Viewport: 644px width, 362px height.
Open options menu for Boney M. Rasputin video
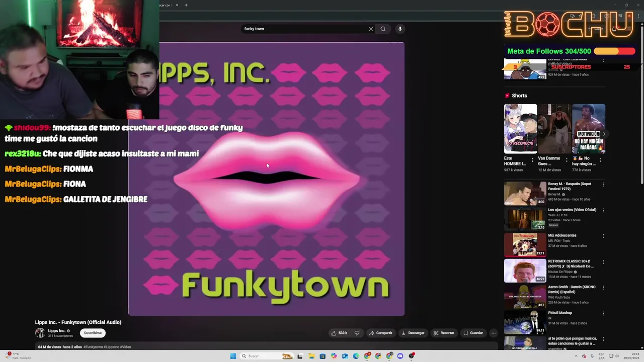(x=603, y=185)
